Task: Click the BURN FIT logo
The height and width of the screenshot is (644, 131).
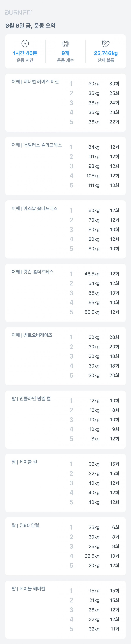Action: [18, 13]
